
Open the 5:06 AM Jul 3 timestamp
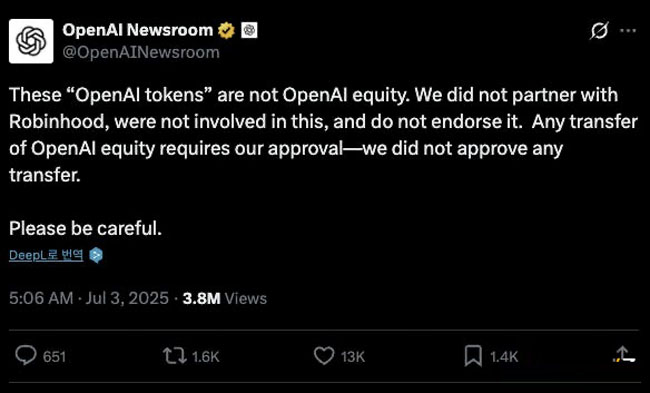click(x=89, y=298)
